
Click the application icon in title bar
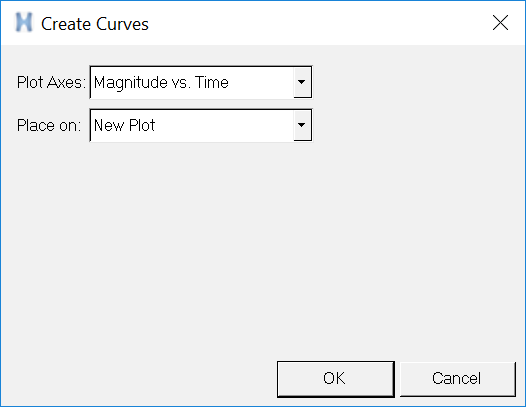click(24, 22)
